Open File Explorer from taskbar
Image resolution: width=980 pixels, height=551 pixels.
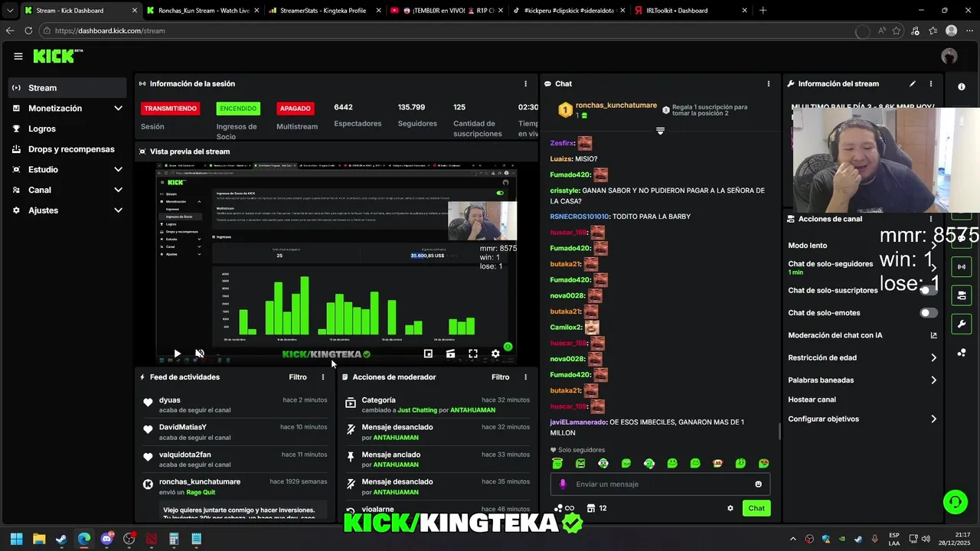(38, 539)
